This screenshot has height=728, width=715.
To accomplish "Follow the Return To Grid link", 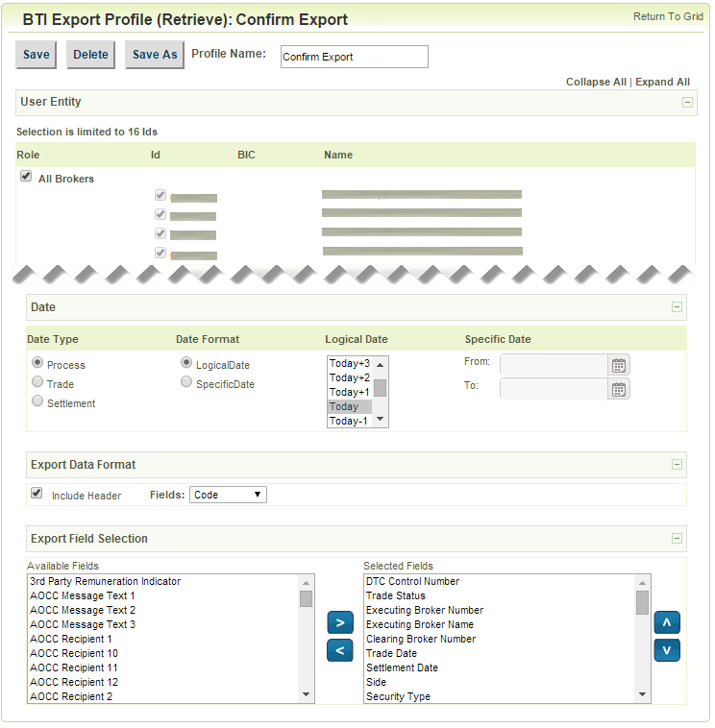I will point(668,17).
